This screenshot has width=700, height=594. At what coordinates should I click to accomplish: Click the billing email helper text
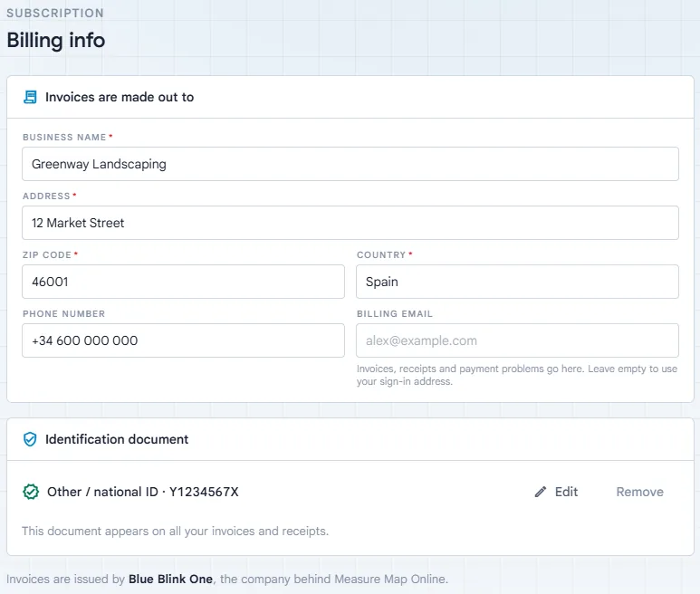pos(516,375)
